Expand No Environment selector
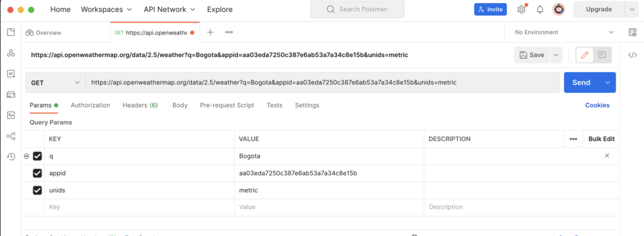 point(564,33)
